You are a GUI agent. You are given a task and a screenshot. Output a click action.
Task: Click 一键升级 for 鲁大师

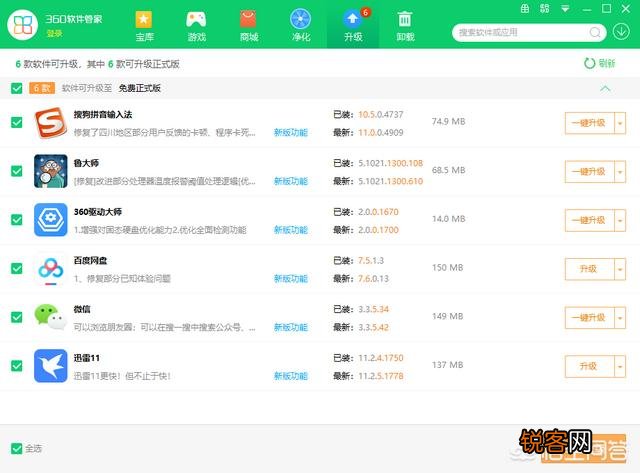point(589,171)
